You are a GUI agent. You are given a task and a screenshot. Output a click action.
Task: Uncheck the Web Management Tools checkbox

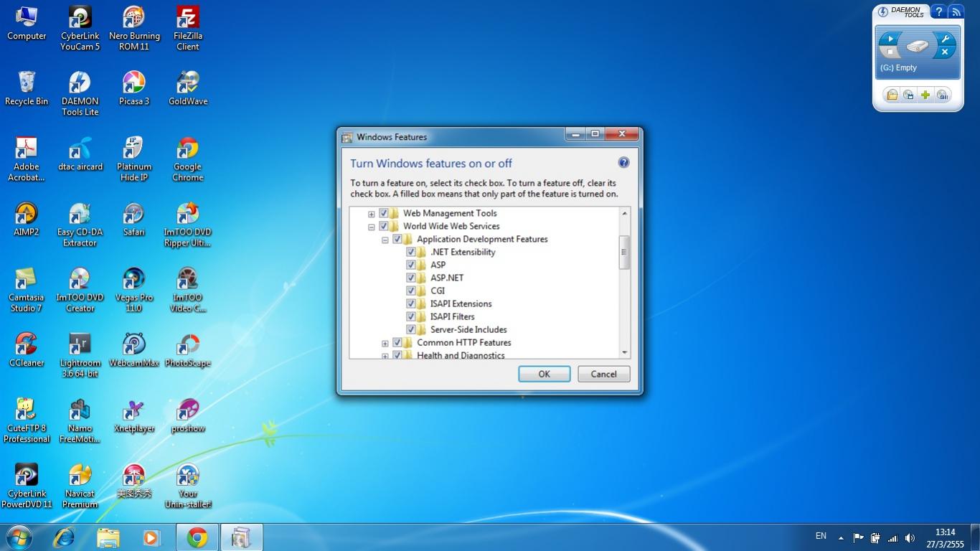(x=384, y=213)
